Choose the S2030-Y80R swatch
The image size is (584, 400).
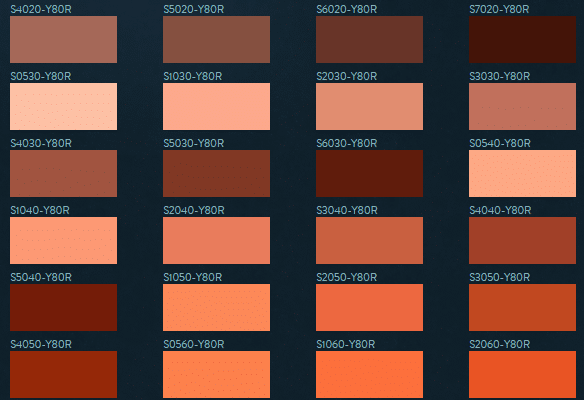click(369, 107)
